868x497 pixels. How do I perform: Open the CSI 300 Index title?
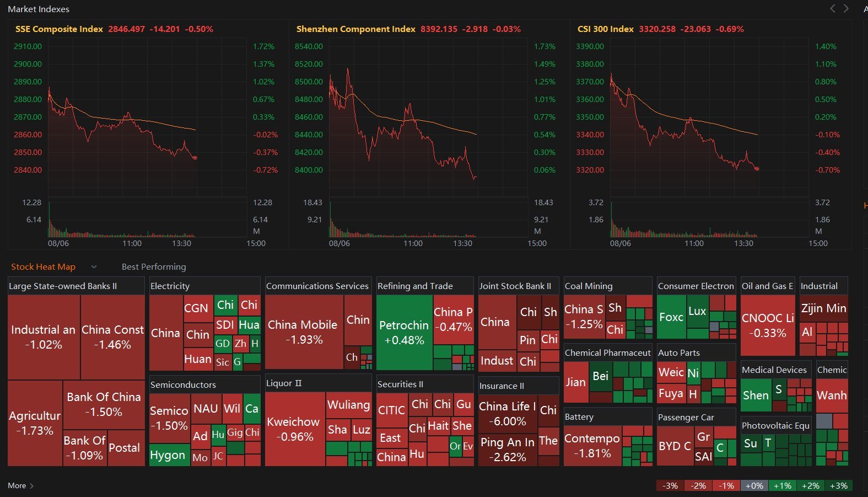(x=606, y=29)
